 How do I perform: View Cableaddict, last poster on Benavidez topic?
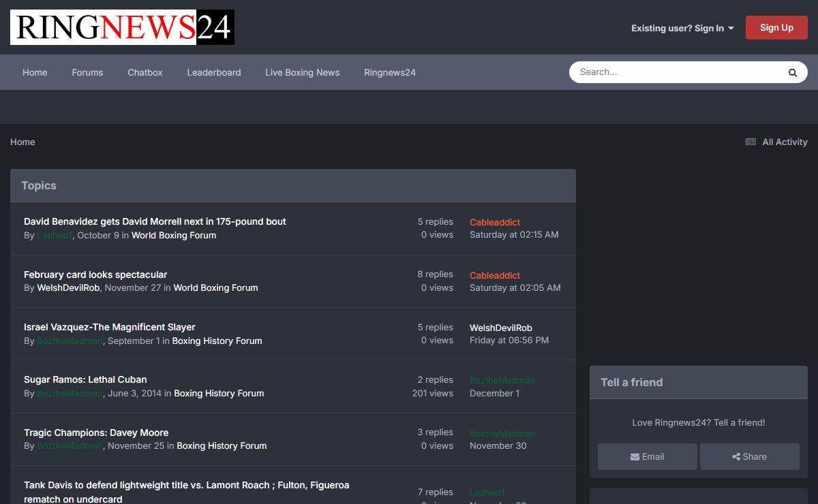click(495, 222)
